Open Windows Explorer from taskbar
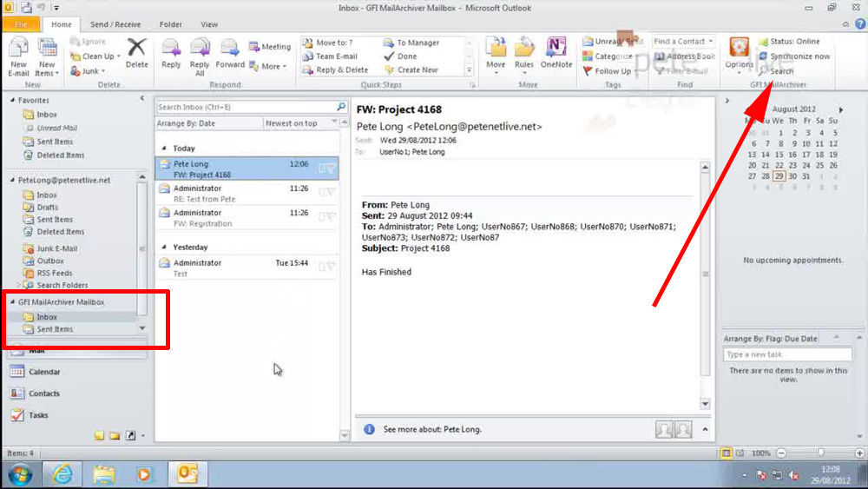 click(x=103, y=474)
